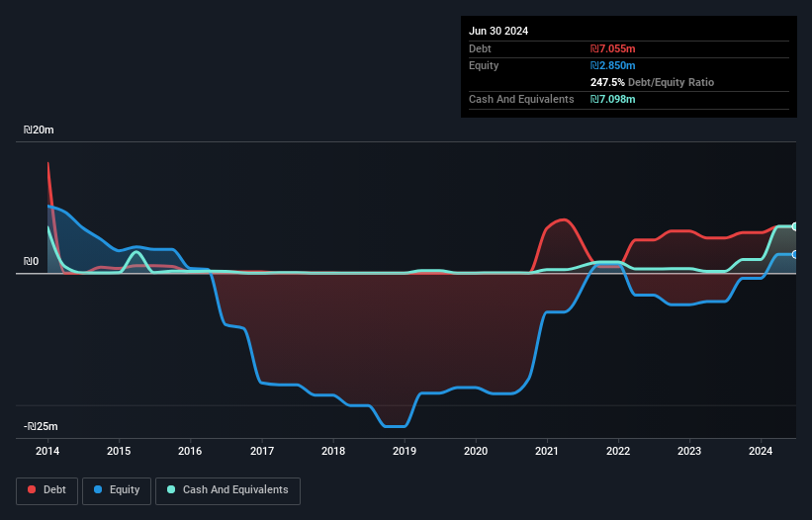Toggle the Cash And Equivalents legend button

227,490
